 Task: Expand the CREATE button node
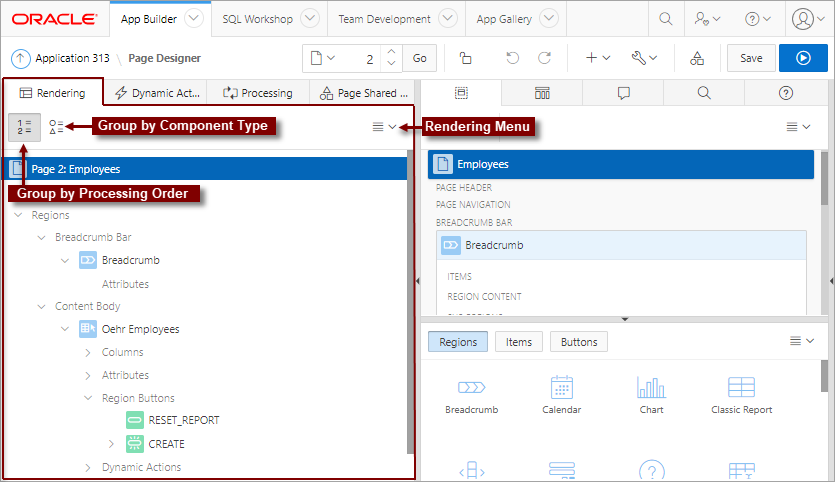point(111,444)
